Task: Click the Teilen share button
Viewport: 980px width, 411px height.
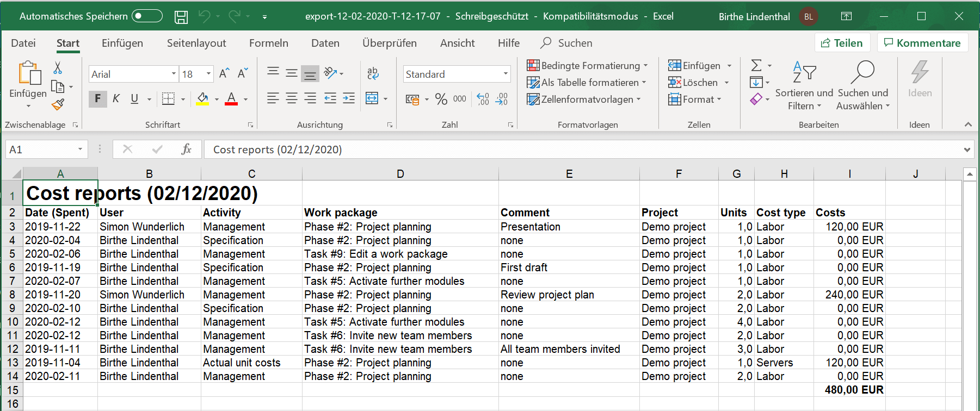Action: click(x=842, y=43)
